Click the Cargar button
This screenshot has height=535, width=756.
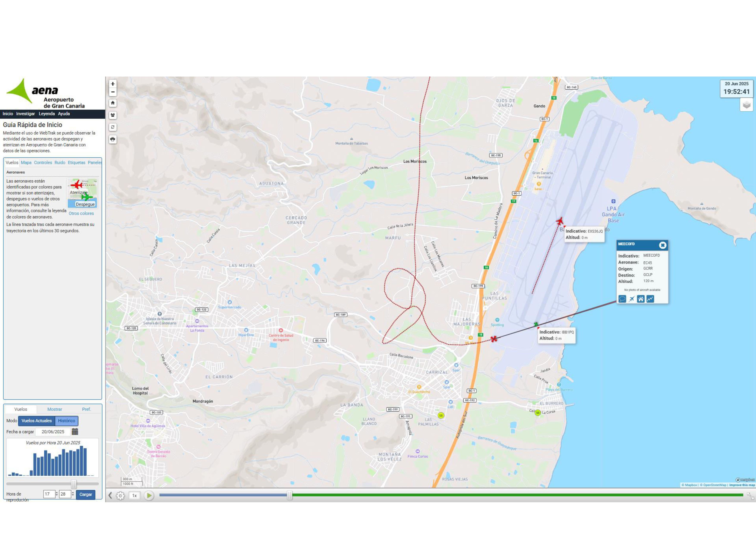86,494
